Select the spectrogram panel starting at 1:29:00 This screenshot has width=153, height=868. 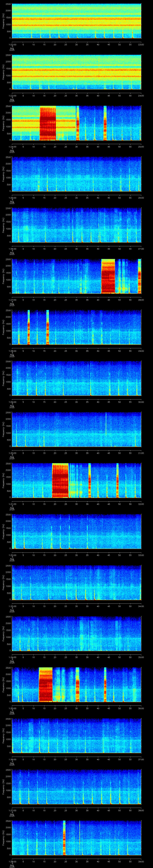[77, 378]
